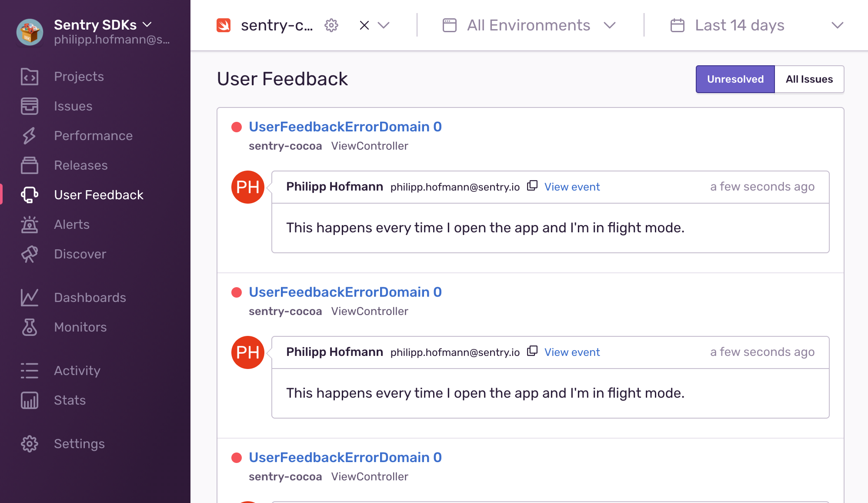This screenshot has height=503, width=868.
Task: Click the Stats bar chart icon
Action: tap(30, 400)
